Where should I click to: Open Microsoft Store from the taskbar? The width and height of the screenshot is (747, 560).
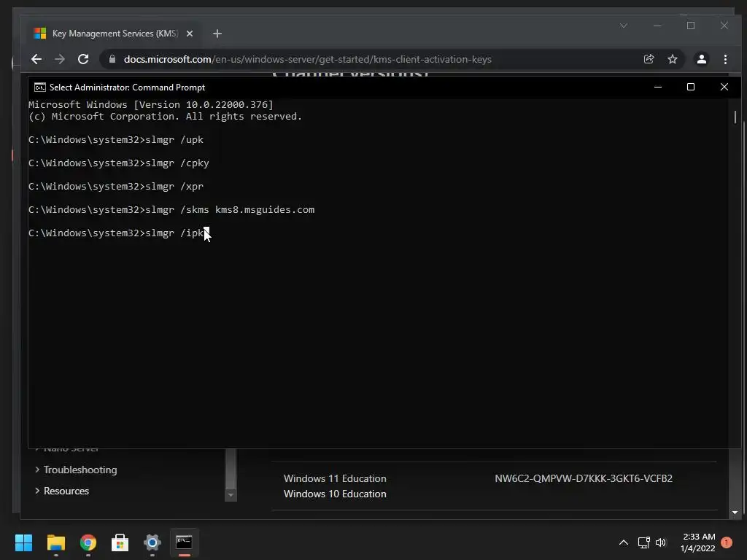point(120,542)
